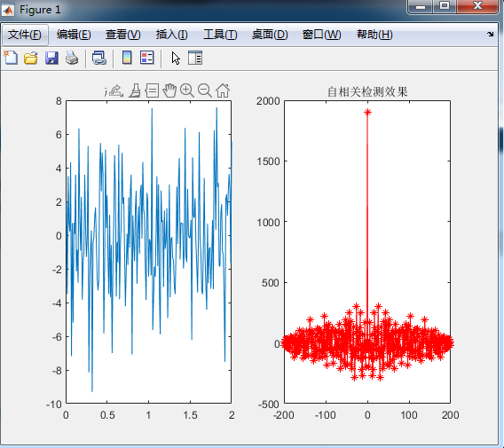Click the data tips icon on axes toolbar
Viewport: 504px width, 448px height.
(152, 90)
